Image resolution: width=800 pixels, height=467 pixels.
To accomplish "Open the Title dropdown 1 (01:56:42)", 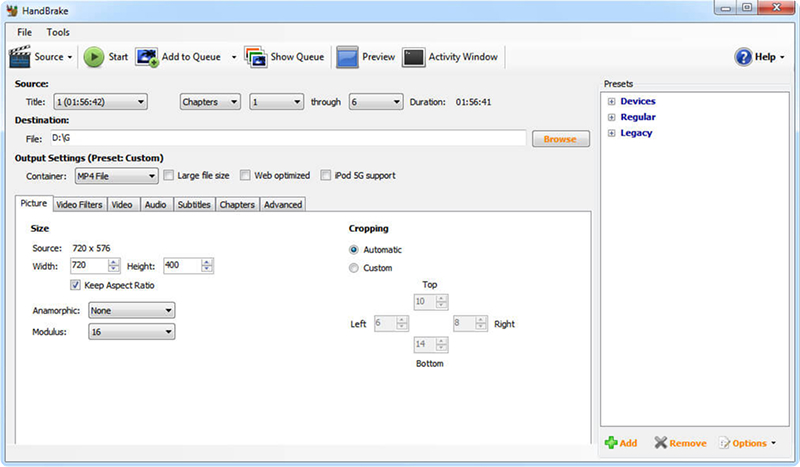I will click(101, 102).
